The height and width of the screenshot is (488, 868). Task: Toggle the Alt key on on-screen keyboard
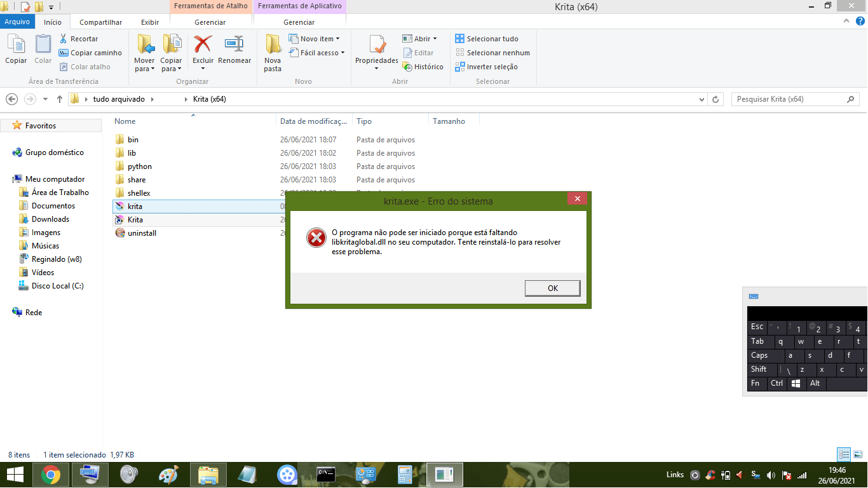[x=815, y=384]
